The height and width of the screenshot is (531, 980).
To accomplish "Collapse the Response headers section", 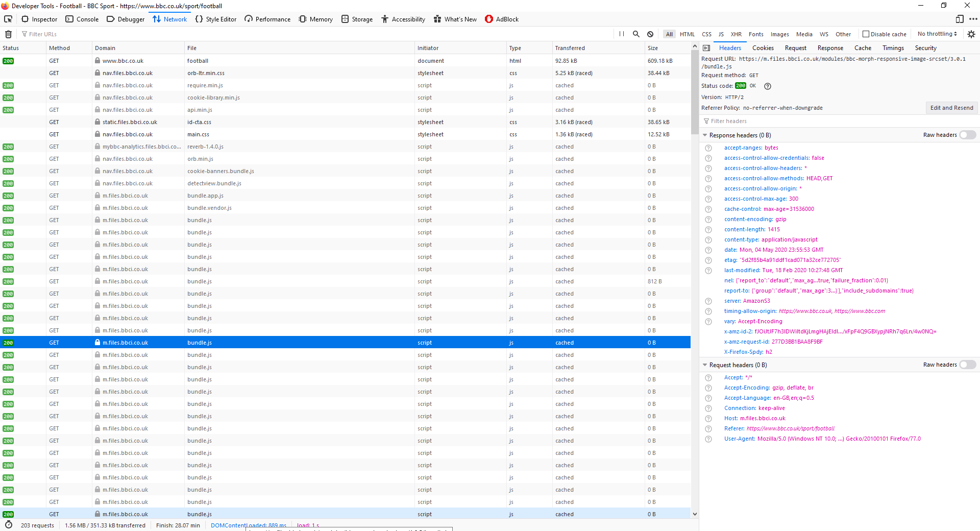I will (705, 135).
